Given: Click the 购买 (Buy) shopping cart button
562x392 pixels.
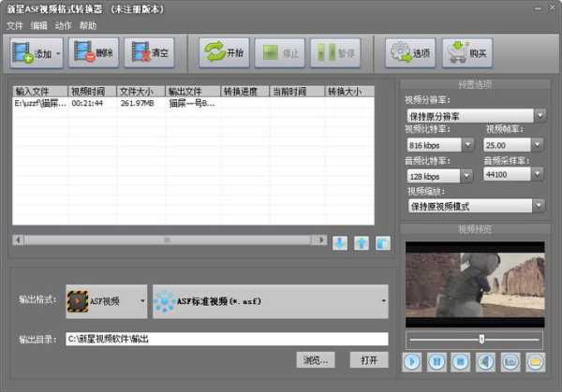Looking at the screenshot, I should pos(467,53).
